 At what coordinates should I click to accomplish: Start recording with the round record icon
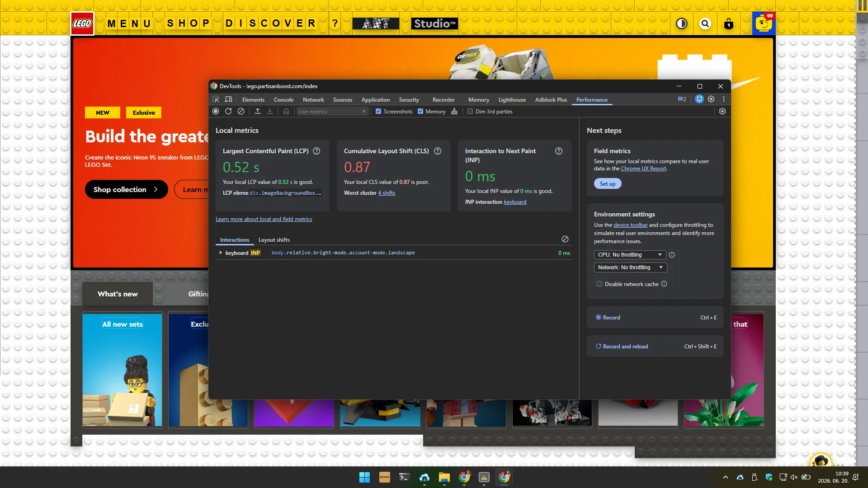click(x=216, y=111)
